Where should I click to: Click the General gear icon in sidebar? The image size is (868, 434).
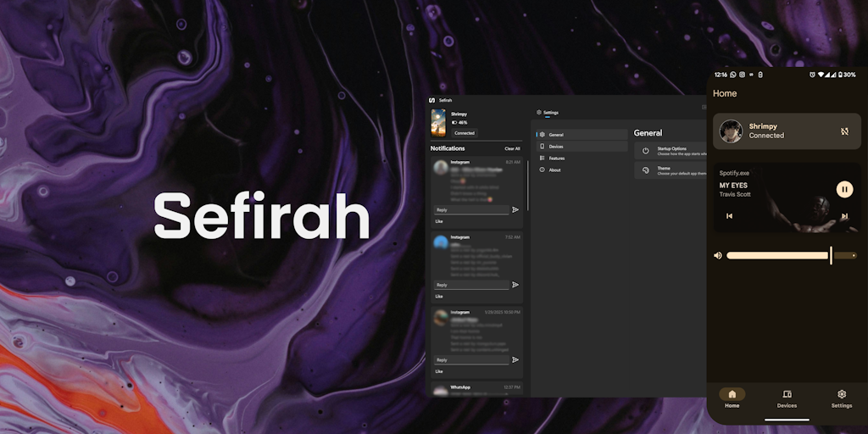click(x=542, y=135)
